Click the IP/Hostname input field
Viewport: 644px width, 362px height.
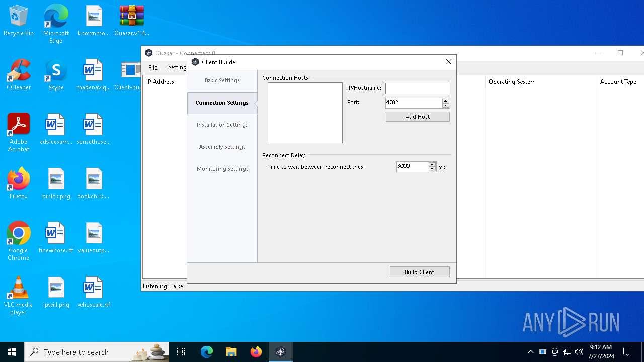[418, 88]
